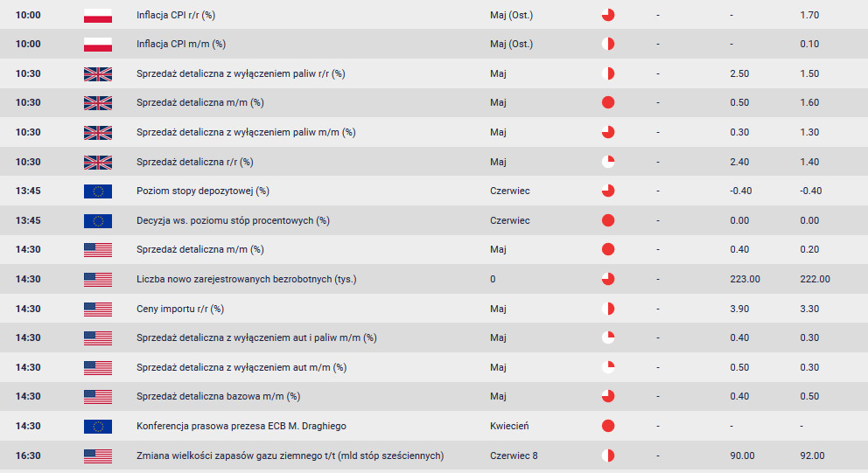Click the 13:45 time of Poziom stopy depozytowej

28,191
